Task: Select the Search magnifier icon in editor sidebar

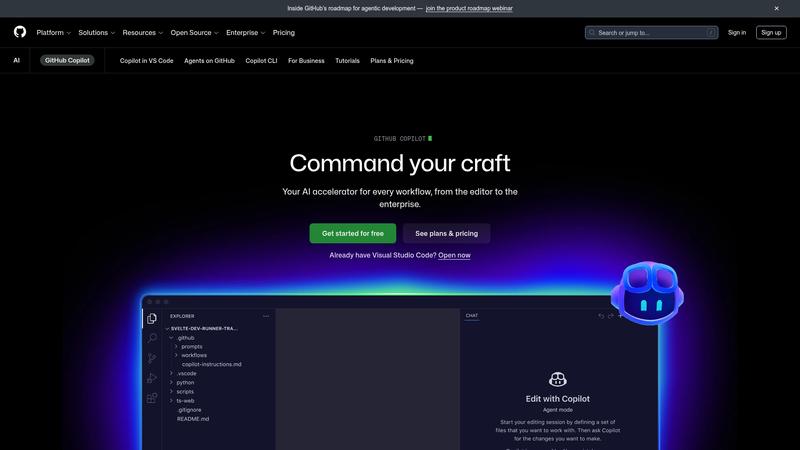Action: coord(152,338)
